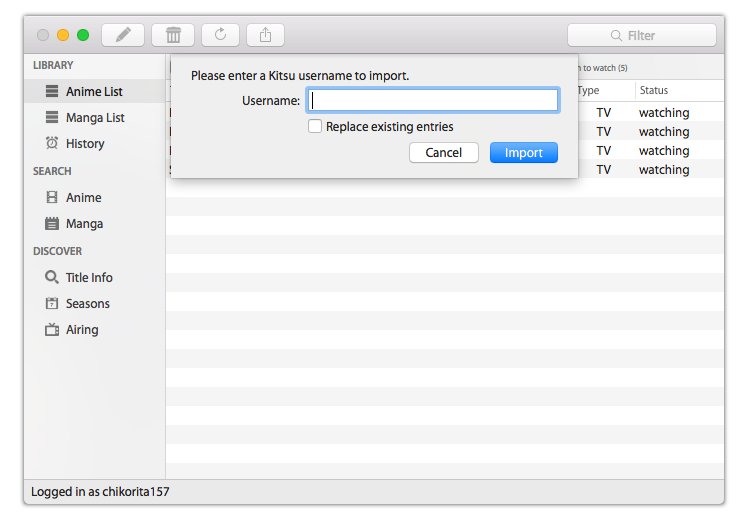
Task: Click the DISCOVER section header
Action: coord(57,251)
